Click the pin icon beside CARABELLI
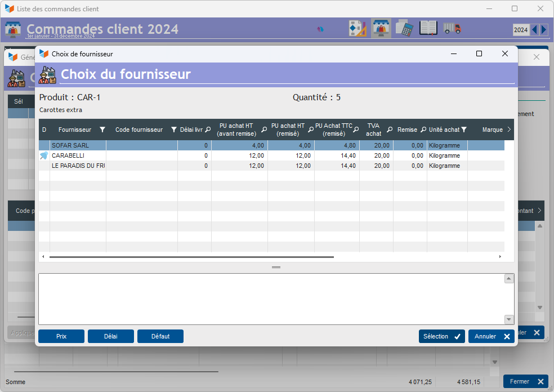The image size is (554, 392). [x=44, y=156]
